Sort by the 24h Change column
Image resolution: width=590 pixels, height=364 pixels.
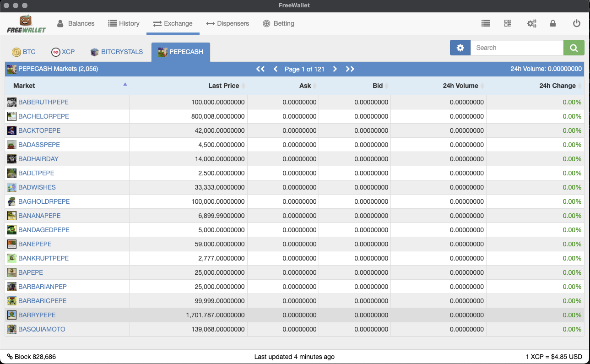pos(536,86)
